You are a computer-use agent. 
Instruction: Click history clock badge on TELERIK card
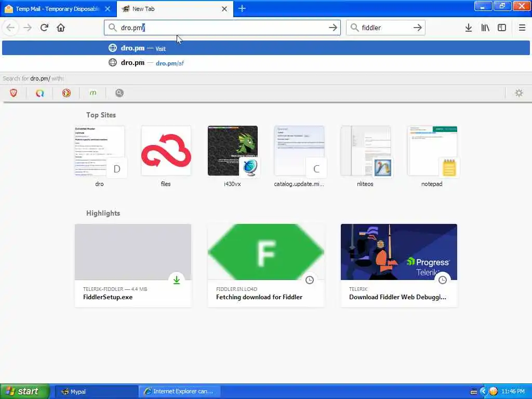pos(443,280)
